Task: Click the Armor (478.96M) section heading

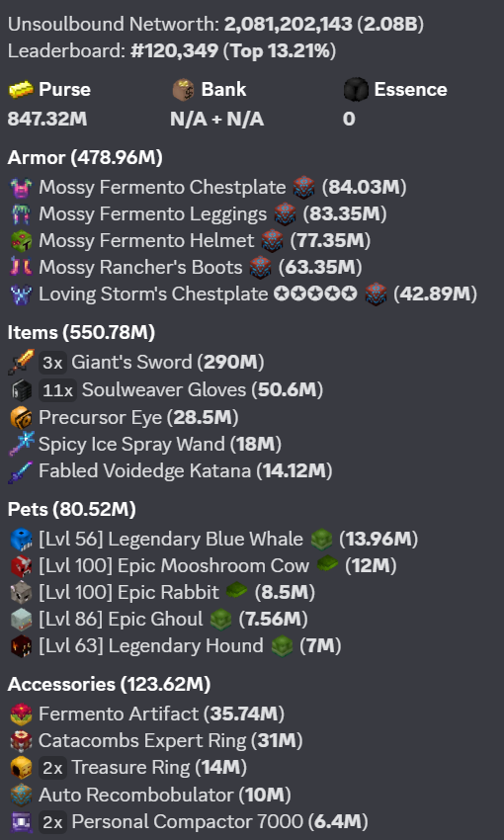Action: (85, 157)
